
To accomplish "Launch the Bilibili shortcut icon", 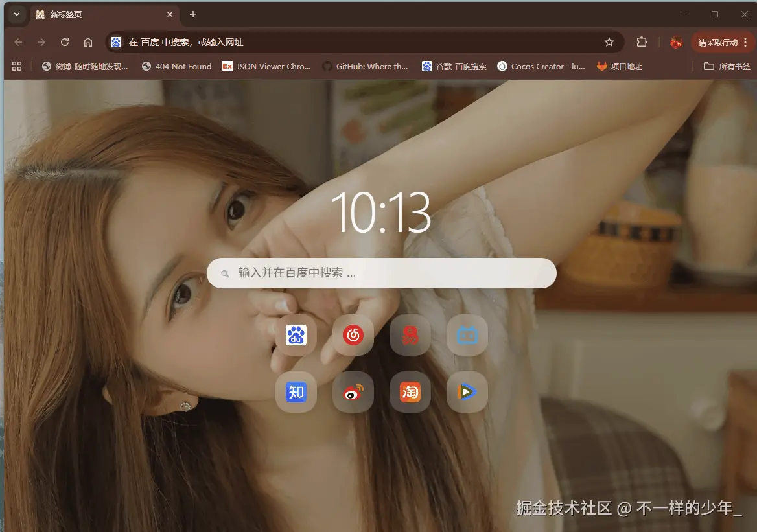I will pyautogui.click(x=467, y=335).
